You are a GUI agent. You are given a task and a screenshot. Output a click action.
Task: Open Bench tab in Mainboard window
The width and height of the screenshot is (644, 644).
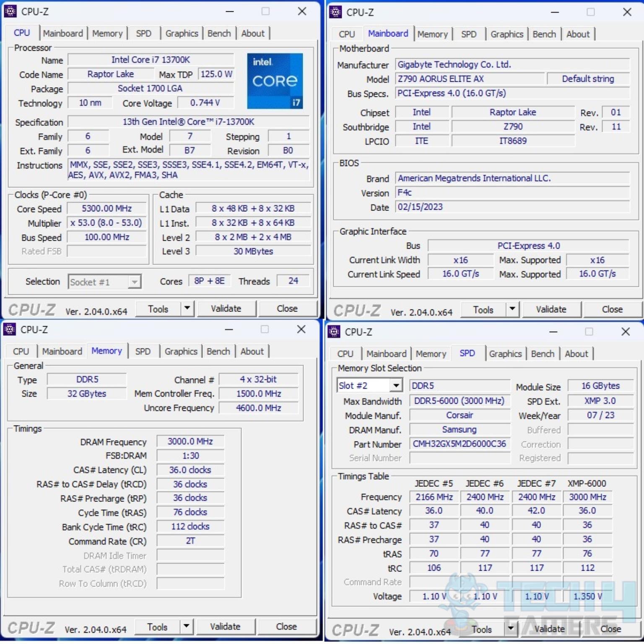pyautogui.click(x=544, y=34)
